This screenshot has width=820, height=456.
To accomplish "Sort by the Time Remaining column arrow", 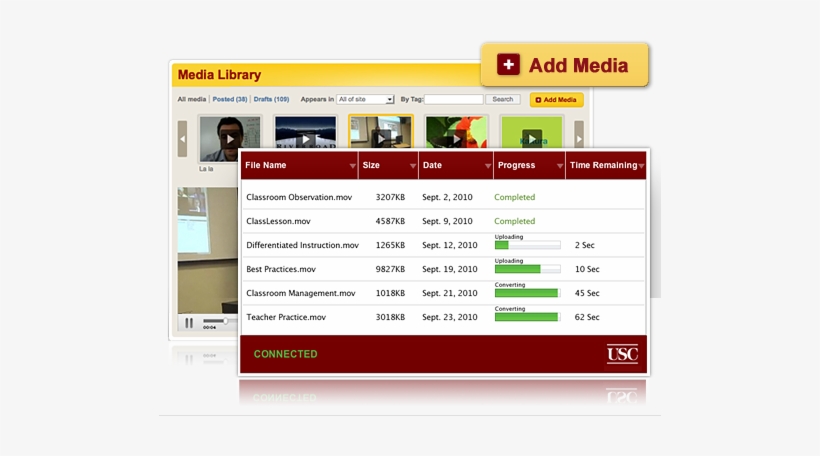I will pos(641,166).
